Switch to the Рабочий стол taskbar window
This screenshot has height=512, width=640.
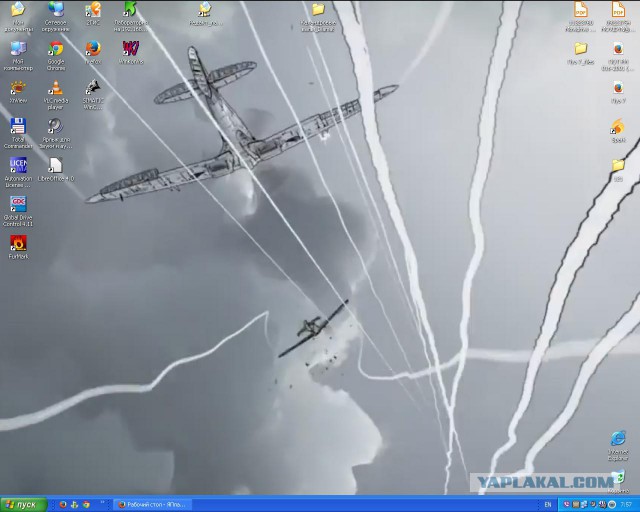151,505
